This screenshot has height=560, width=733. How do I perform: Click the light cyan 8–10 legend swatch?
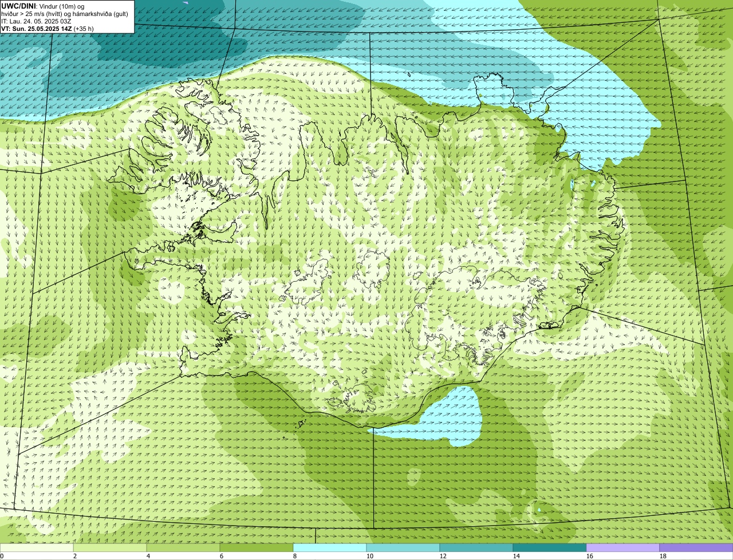[x=330, y=547]
